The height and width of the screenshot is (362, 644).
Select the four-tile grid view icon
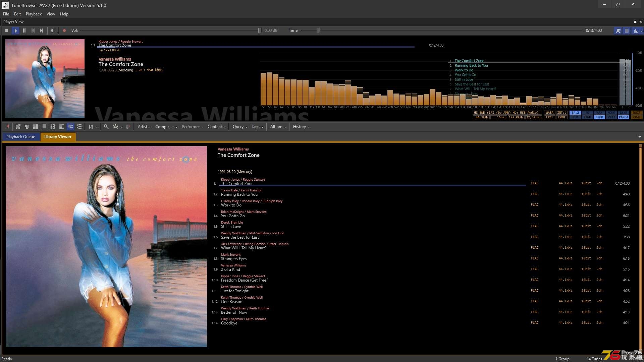[36, 127]
